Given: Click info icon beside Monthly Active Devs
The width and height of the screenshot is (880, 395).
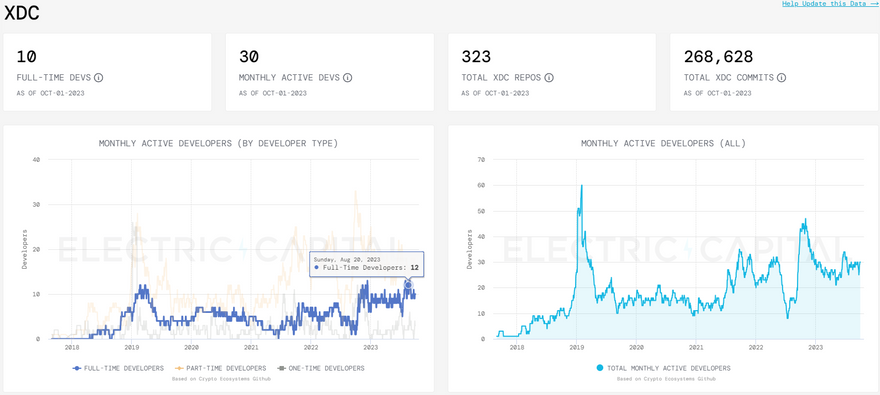Looking at the screenshot, I should click(x=347, y=77).
